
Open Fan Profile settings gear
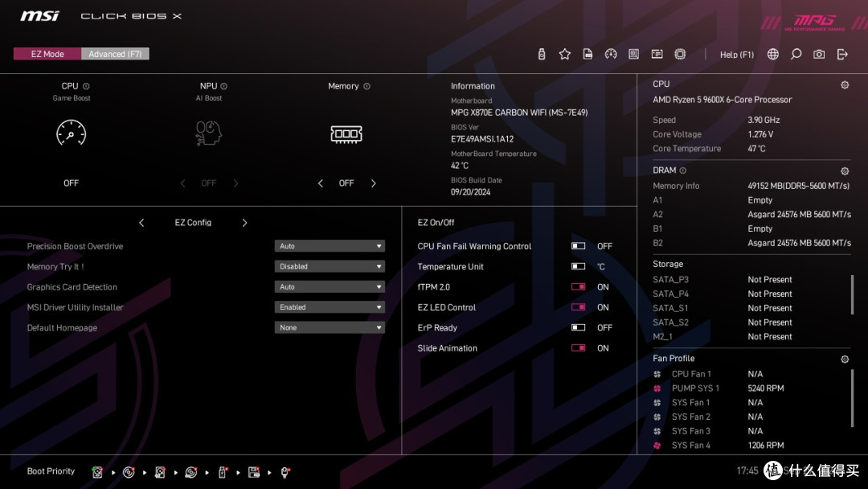[x=845, y=359]
